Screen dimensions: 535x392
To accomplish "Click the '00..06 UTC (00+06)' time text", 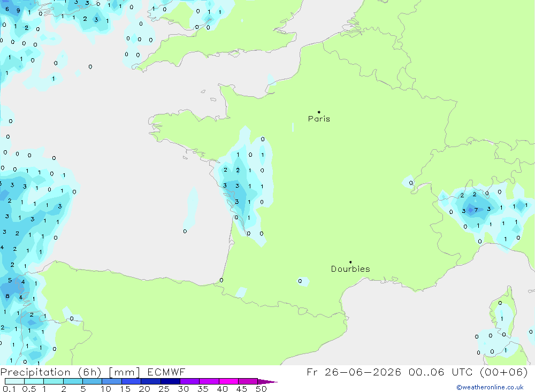I will (x=468, y=372).
